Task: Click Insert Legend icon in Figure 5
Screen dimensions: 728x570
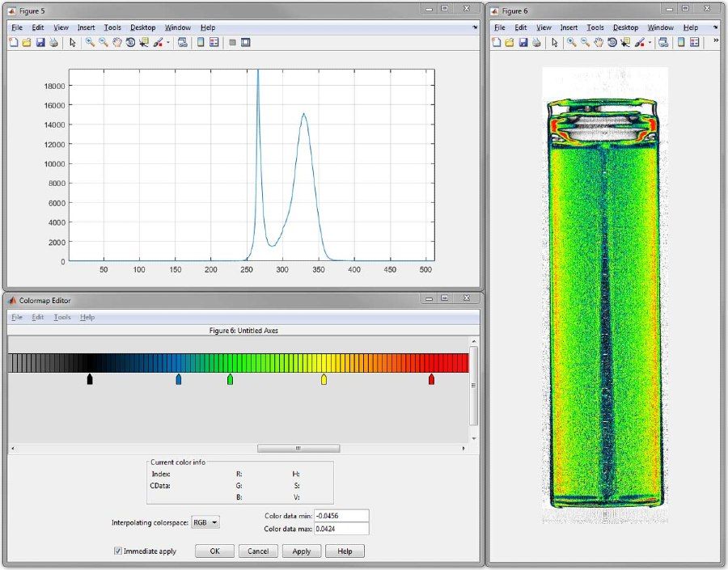Action: pyautogui.click(x=214, y=43)
